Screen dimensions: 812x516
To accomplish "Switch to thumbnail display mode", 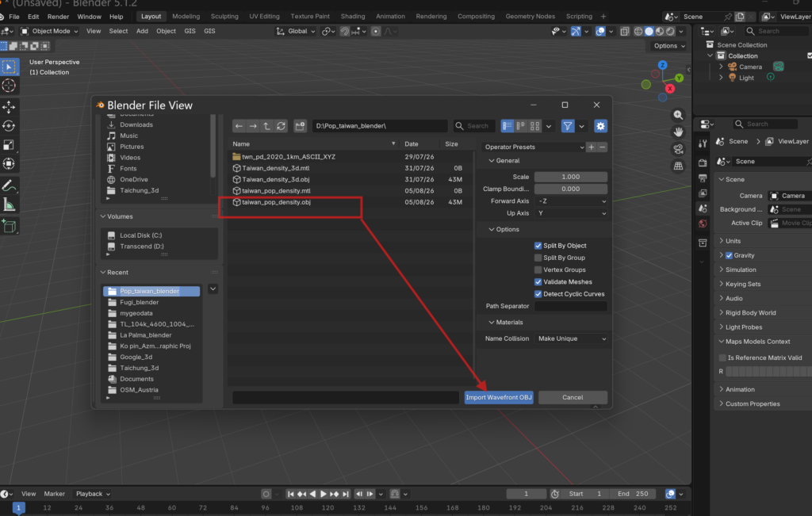I will (x=535, y=126).
